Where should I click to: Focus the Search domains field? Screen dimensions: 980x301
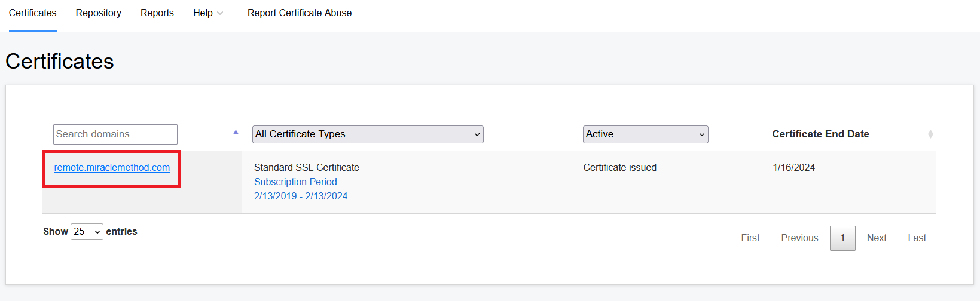pyautogui.click(x=115, y=134)
